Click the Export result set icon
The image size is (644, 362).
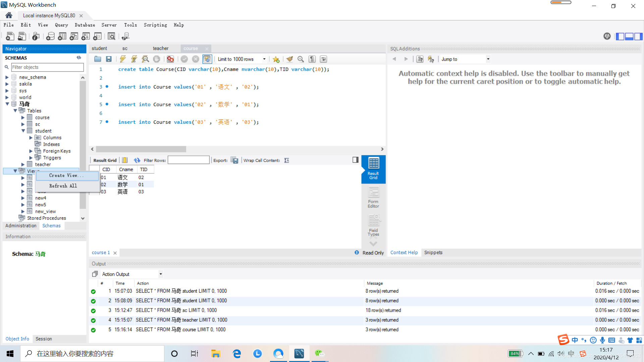(x=234, y=160)
